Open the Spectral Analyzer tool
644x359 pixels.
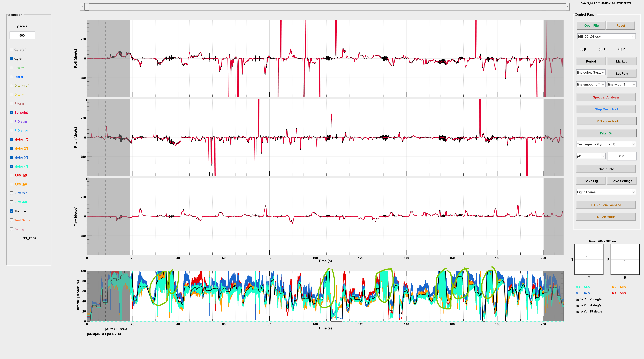coord(606,97)
